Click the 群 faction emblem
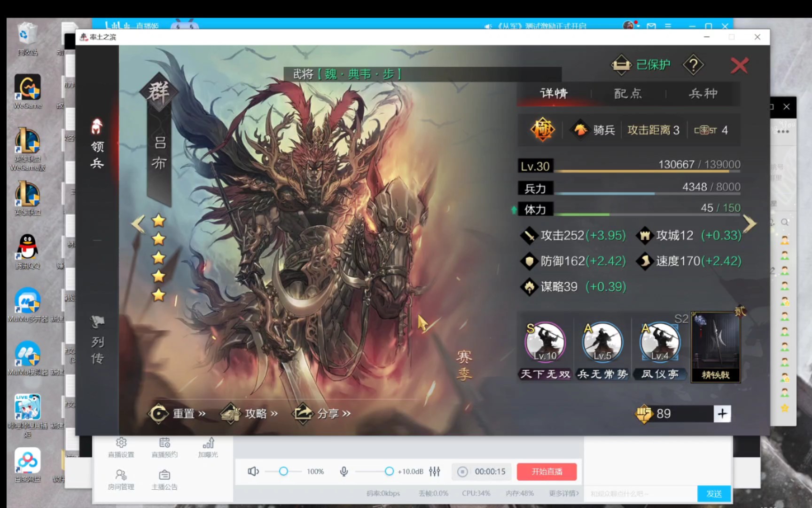The width and height of the screenshot is (812, 508). [x=159, y=92]
